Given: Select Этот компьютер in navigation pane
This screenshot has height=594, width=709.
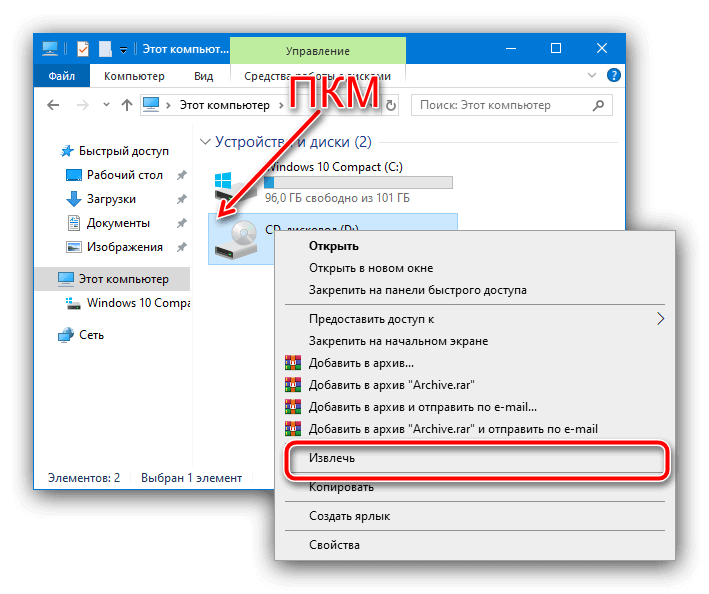Looking at the screenshot, I should (113, 279).
